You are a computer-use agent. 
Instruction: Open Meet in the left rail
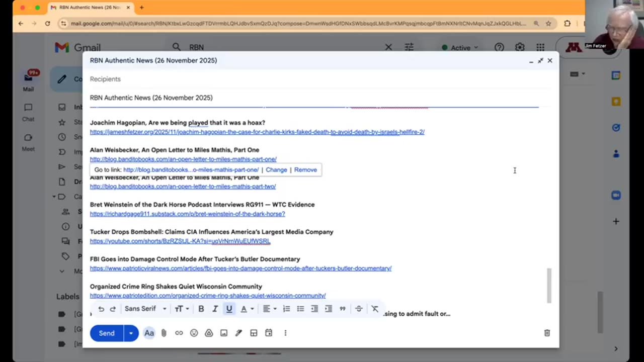(x=28, y=142)
